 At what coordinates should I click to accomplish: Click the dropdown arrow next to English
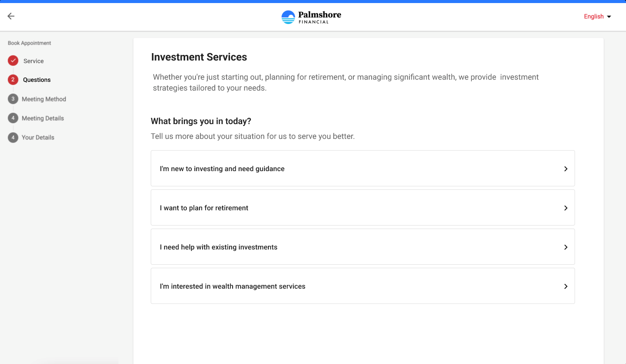[x=609, y=17]
